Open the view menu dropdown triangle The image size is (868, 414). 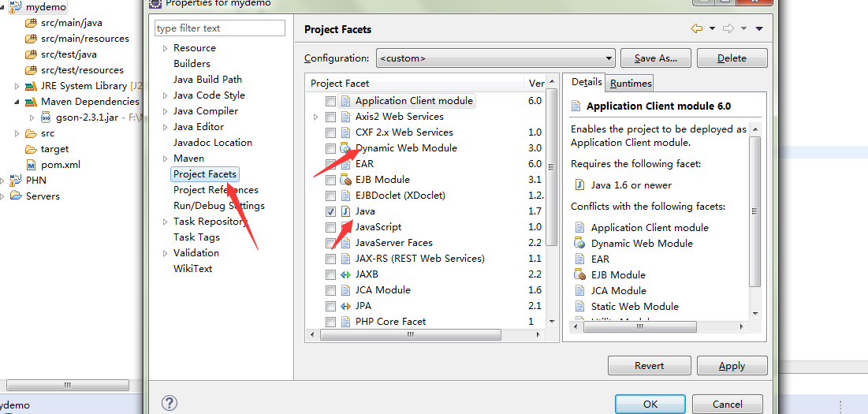click(759, 28)
